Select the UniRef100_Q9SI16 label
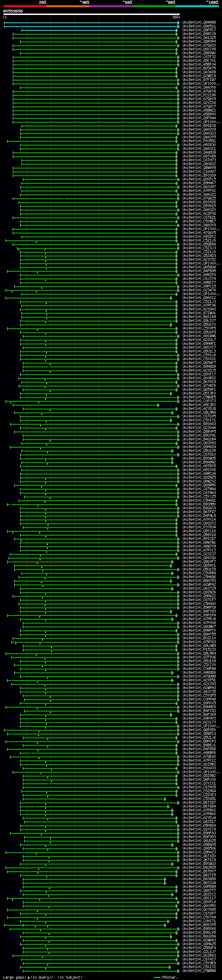 [x=199, y=531]
